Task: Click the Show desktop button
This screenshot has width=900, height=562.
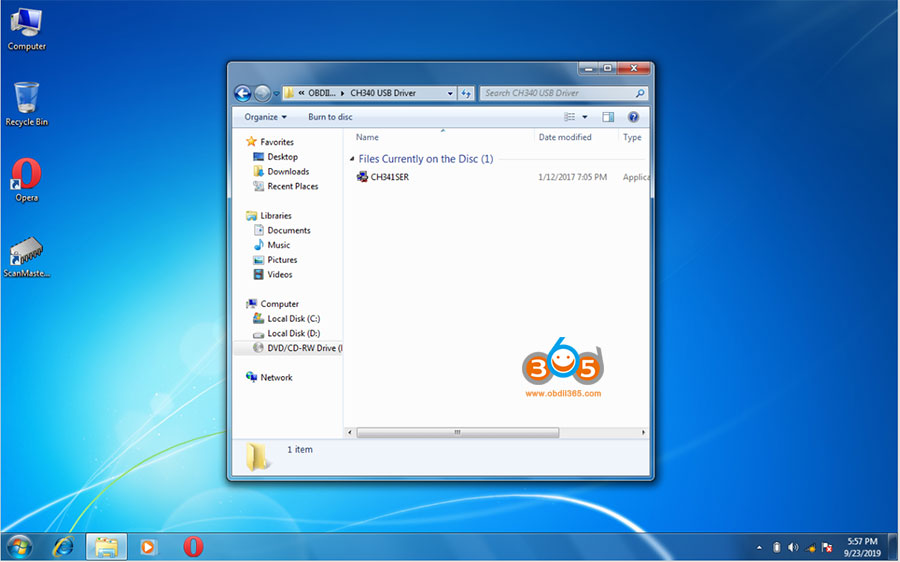Action: click(x=894, y=547)
